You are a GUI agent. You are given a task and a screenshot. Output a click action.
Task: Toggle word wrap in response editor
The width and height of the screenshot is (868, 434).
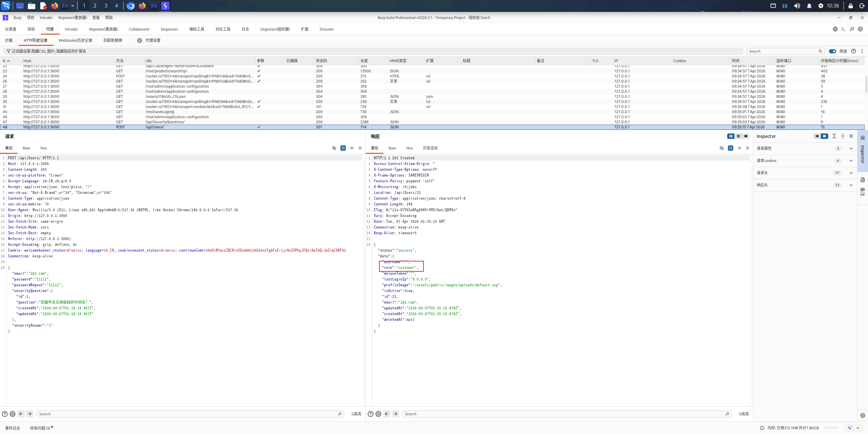731,148
